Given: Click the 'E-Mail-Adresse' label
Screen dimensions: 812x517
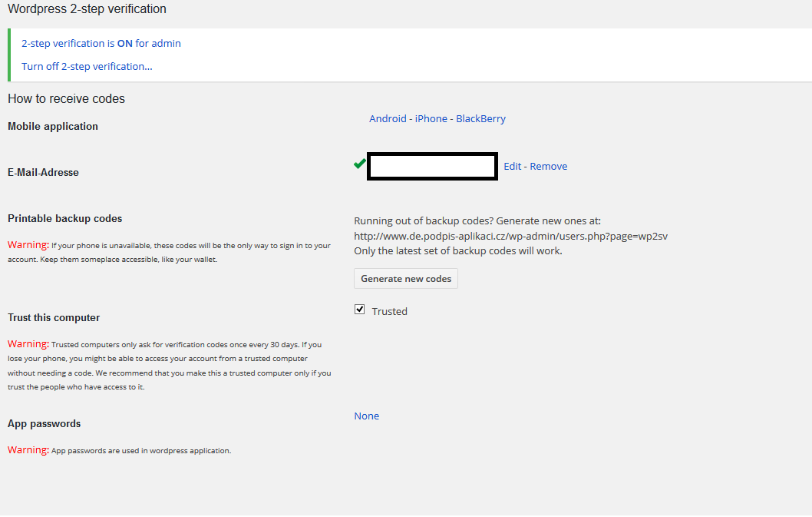Looking at the screenshot, I should point(43,173).
